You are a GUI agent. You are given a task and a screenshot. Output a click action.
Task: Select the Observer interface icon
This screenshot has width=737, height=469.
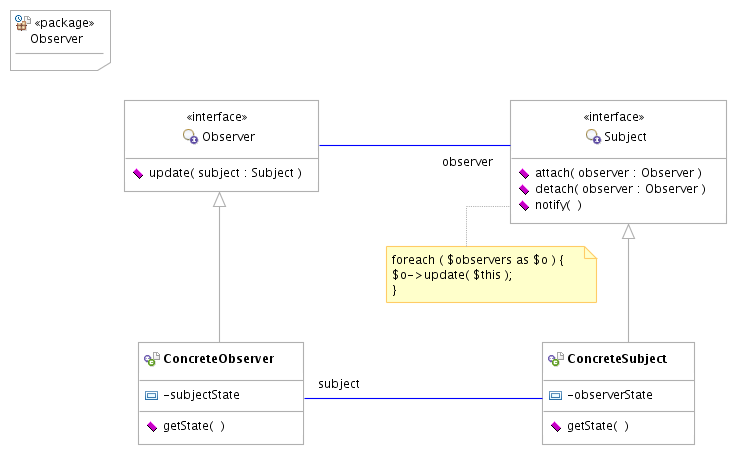(190, 137)
